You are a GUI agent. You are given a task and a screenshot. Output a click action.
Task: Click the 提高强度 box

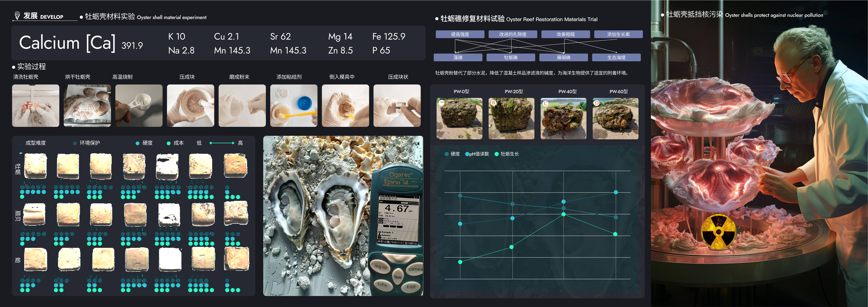pyautogui.click(x=460, y=34)
